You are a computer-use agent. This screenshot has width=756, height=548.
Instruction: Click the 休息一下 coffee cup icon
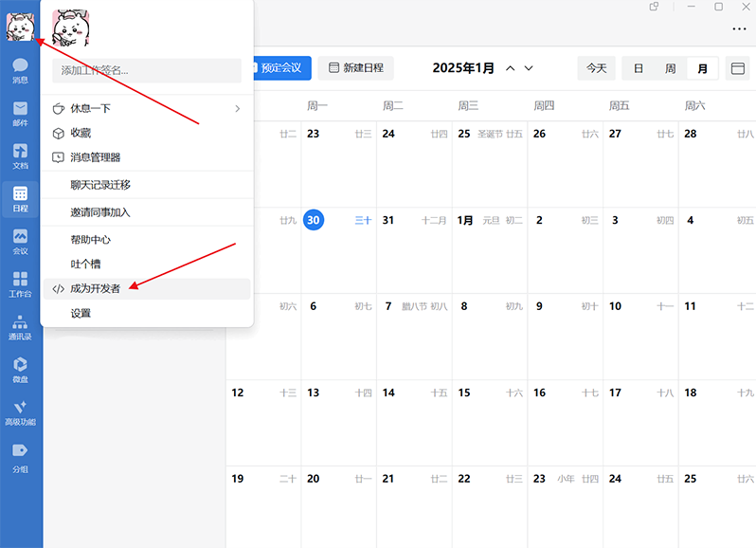pos(59,108)
